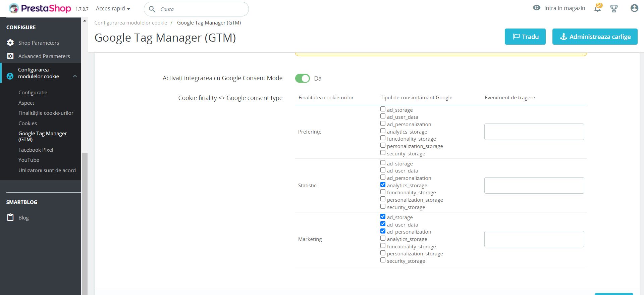Click the trophy icon in header
Viewport: 644px width, 295px height.
614,8
